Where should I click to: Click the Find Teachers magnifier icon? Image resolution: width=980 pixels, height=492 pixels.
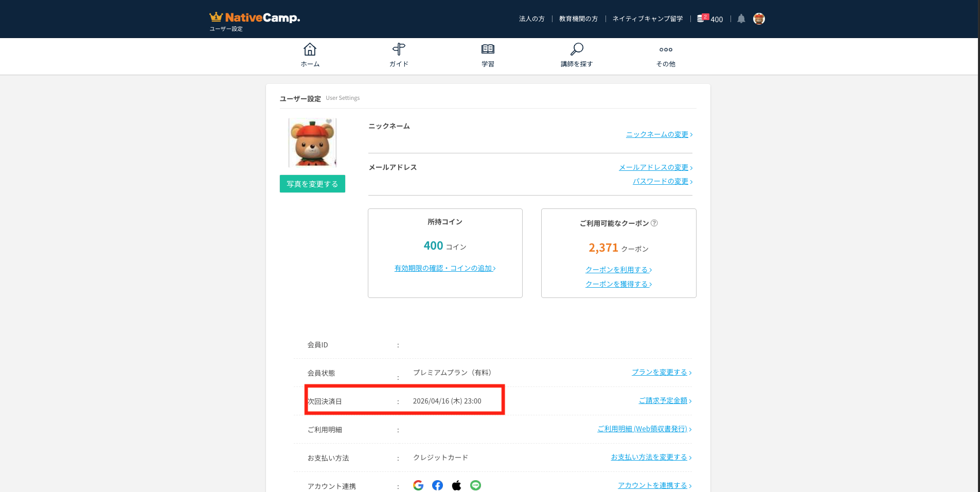click(577, 50)
